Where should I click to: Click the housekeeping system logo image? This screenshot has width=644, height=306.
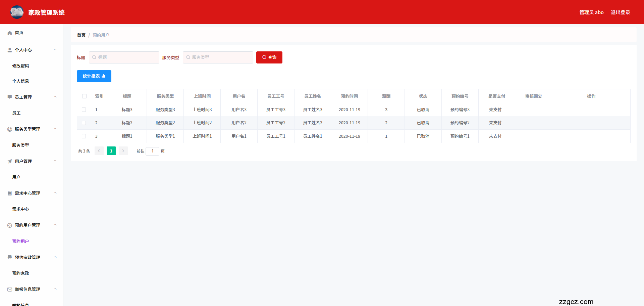tap(17, 12)
